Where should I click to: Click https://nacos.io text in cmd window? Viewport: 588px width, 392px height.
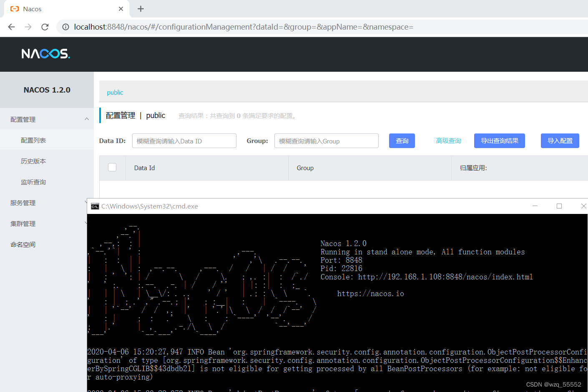(371, 294)
